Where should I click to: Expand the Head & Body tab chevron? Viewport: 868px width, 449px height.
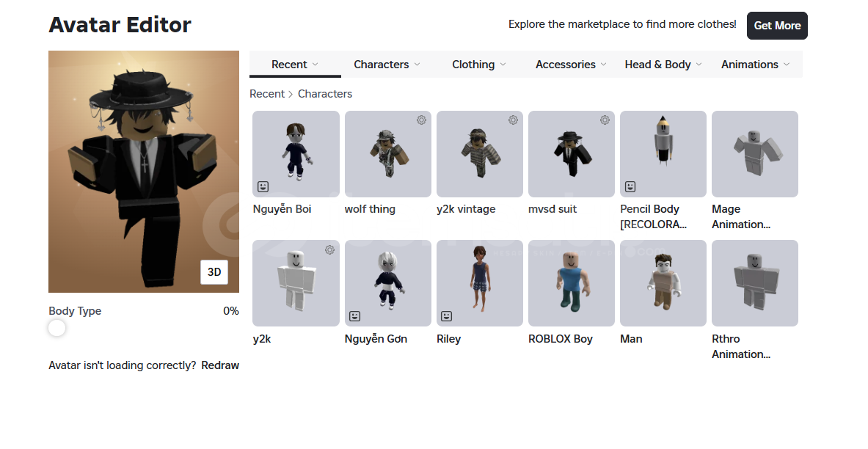coord(699,65)
